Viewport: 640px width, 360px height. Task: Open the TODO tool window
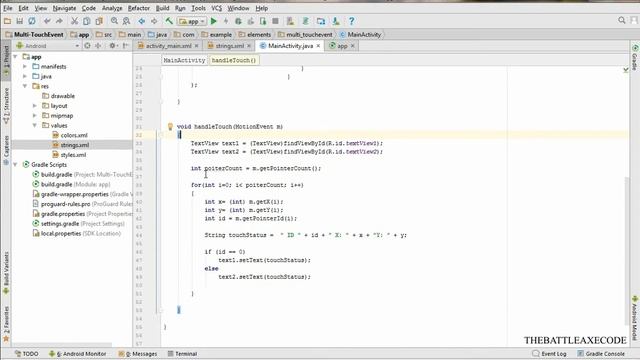coord(27,354)
